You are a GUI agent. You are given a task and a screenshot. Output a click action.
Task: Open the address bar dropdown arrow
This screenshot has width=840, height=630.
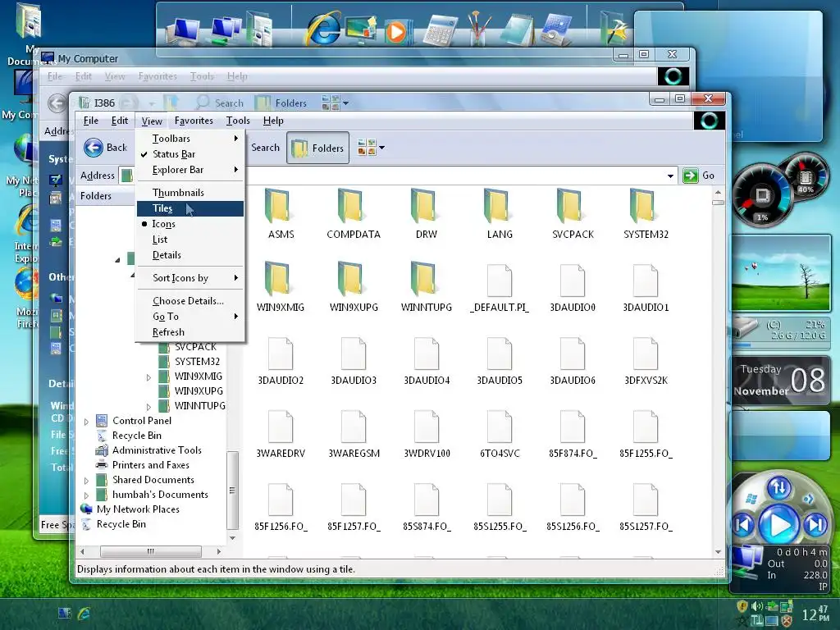[670, 176]
